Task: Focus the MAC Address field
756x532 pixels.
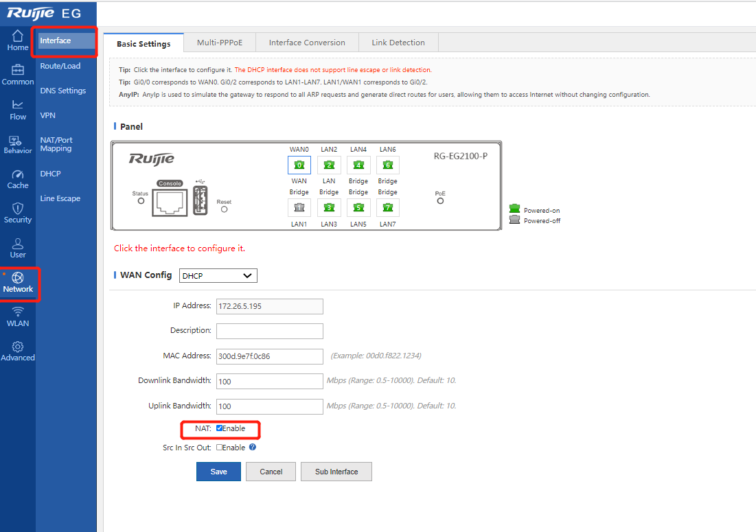Action: coord(270,356)
